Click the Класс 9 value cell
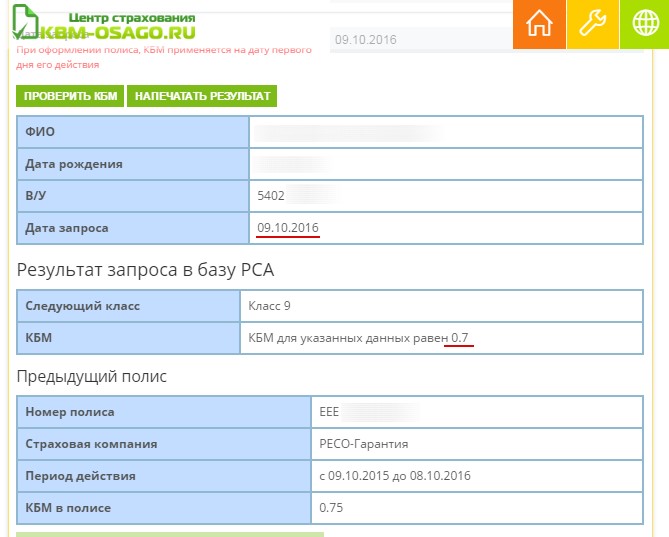 pos(442,306)
